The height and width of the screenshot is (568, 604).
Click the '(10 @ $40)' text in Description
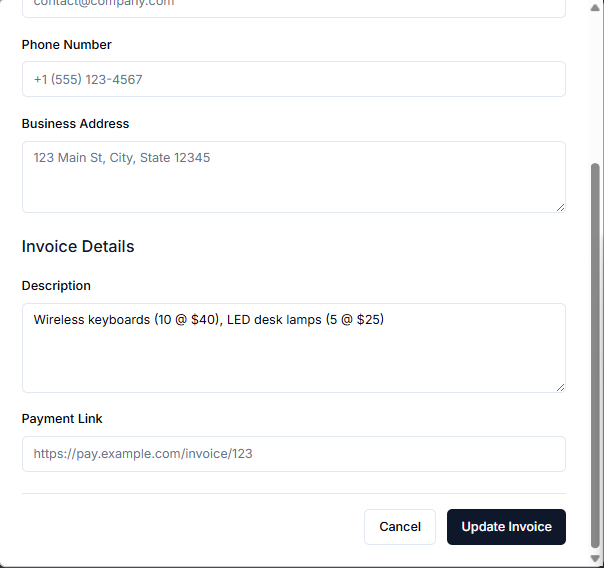pyautogui.click(x=186, y=320)
